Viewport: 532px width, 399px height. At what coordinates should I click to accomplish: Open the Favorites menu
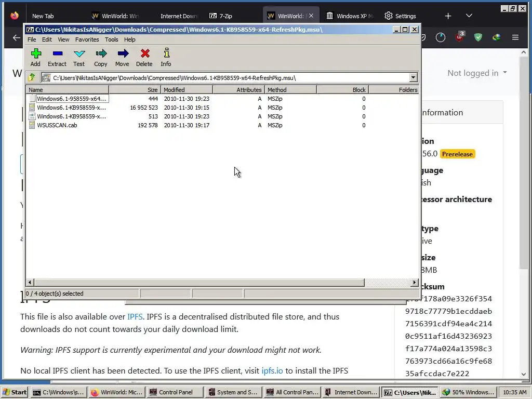[x=87, y=39]
